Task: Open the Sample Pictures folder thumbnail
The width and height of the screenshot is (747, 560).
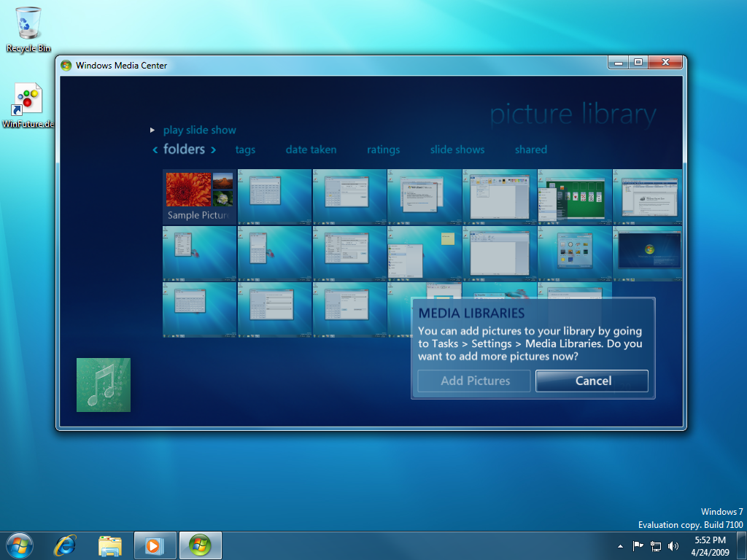Action: [199, 197]
